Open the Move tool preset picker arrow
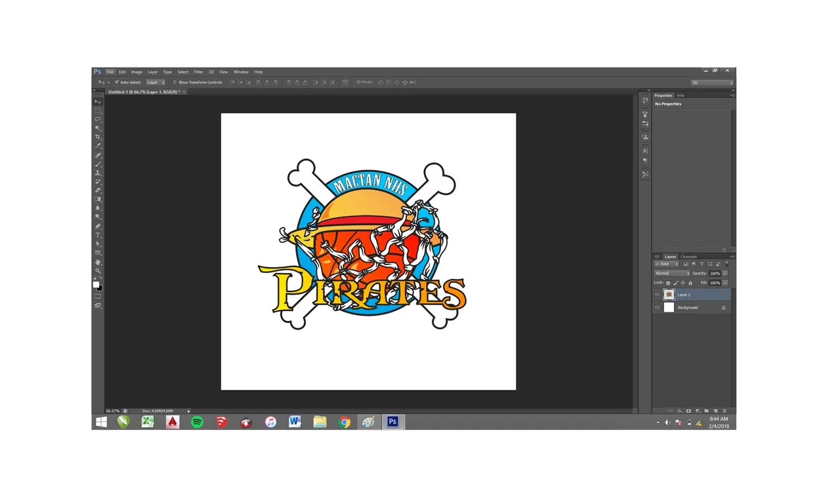The width and height of the screenshot is (840, 504). pos(109,82)
